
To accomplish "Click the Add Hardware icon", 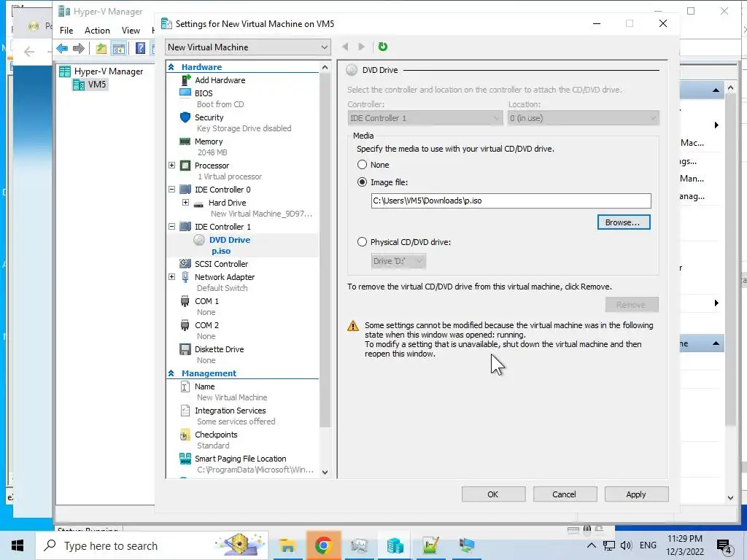I will (x=185, y=80).
